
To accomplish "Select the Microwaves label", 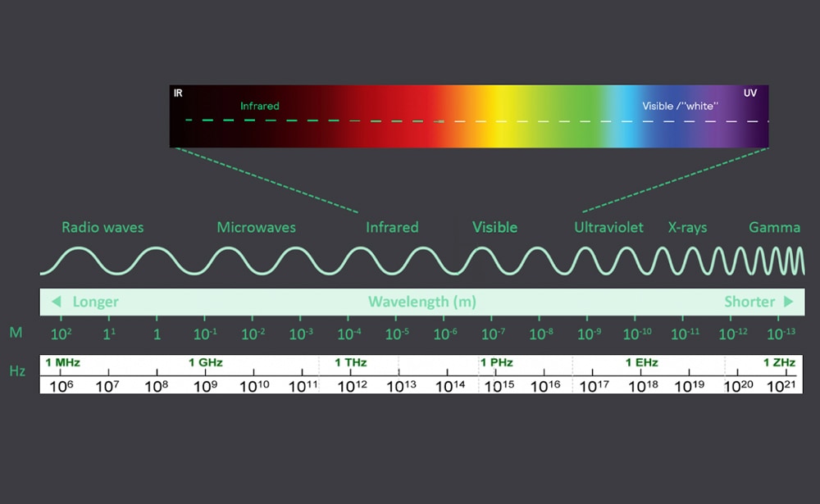I will [x=256, y=227].
